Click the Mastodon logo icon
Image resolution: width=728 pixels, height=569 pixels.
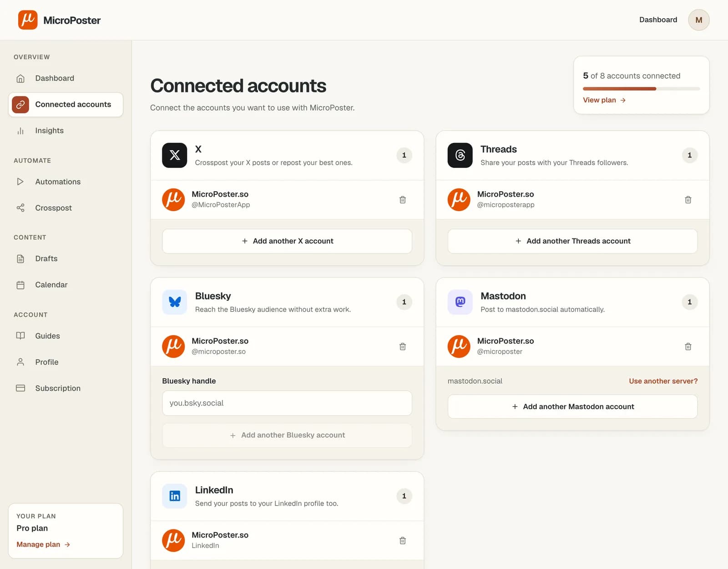460,302
